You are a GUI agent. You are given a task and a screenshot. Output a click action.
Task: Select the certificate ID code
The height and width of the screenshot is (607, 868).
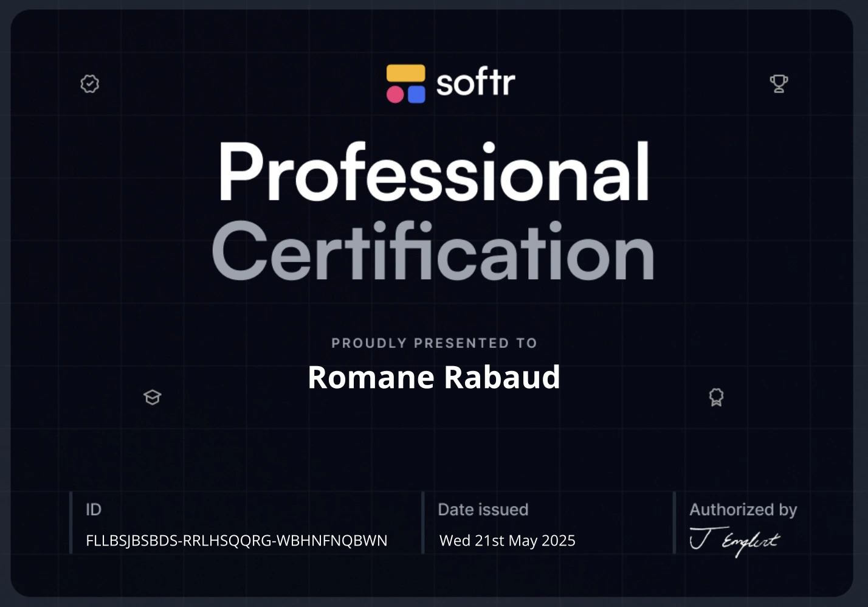pyautogui.click(x=236, y=541)
